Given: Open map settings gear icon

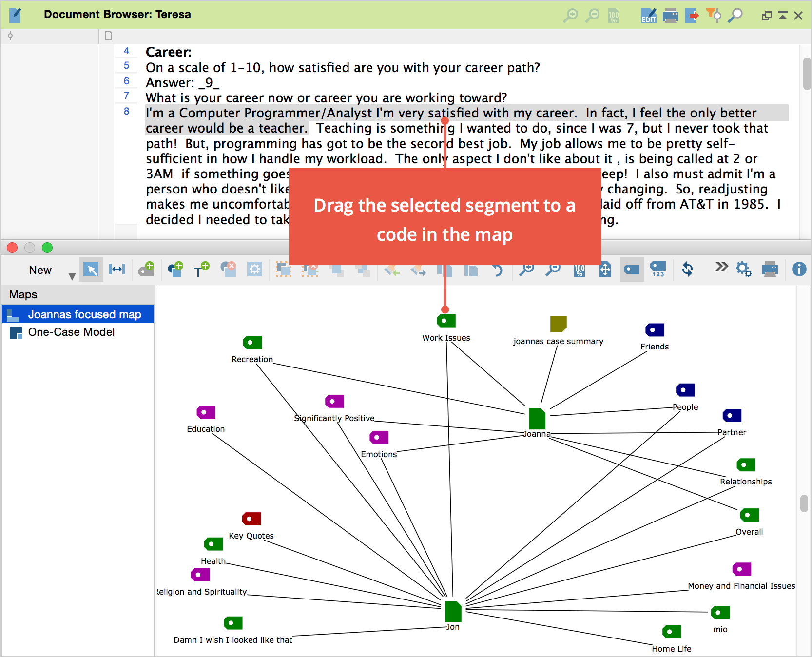Looking at the screenshot, I should pyautogui.click(x=743, y=270).
